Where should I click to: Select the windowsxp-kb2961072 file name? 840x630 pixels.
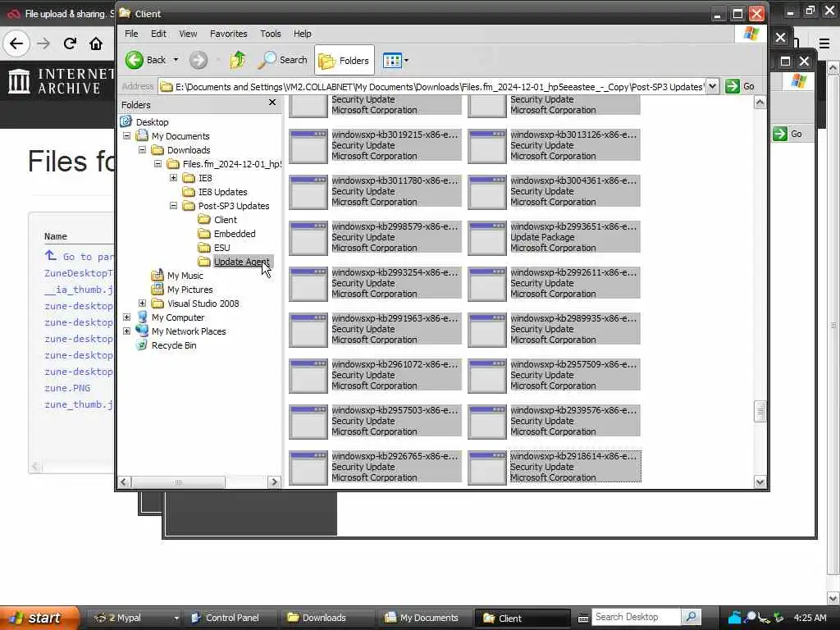395,364
